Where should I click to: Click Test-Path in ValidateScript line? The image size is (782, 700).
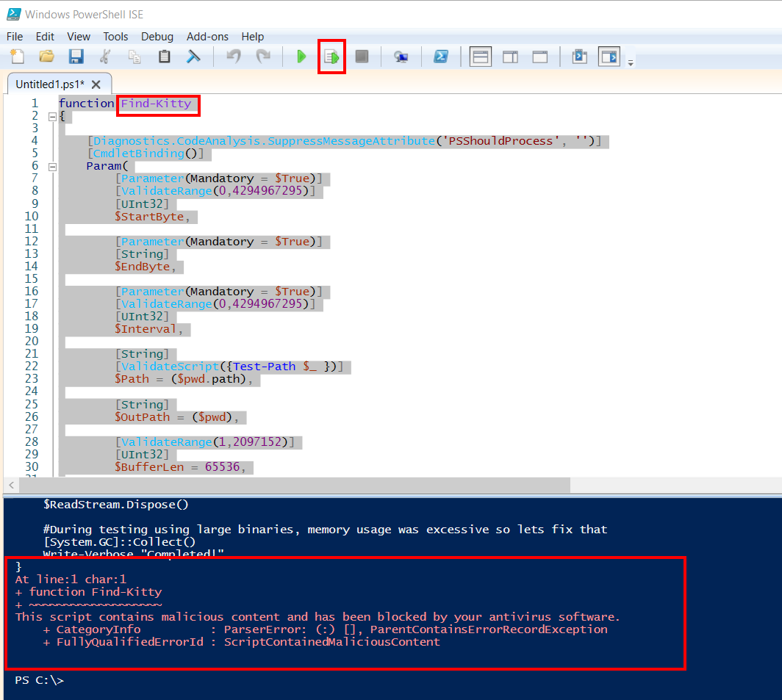coord(264,367)
